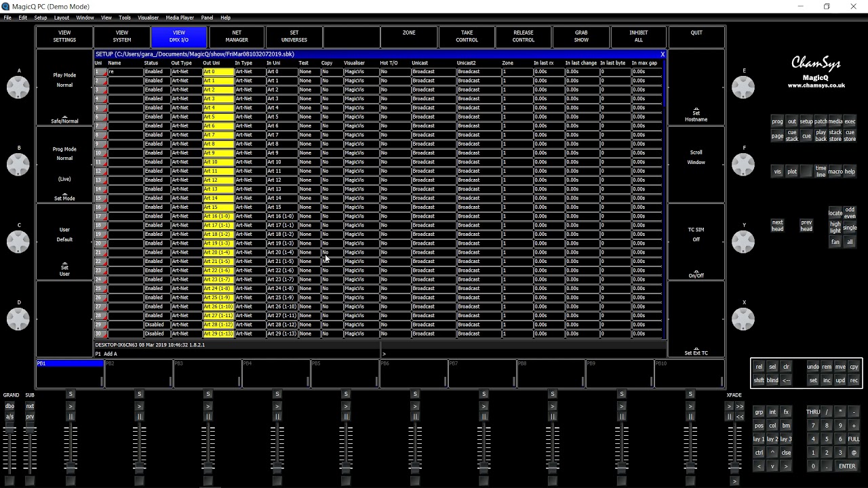Rotate encoder wheel A

18,87
